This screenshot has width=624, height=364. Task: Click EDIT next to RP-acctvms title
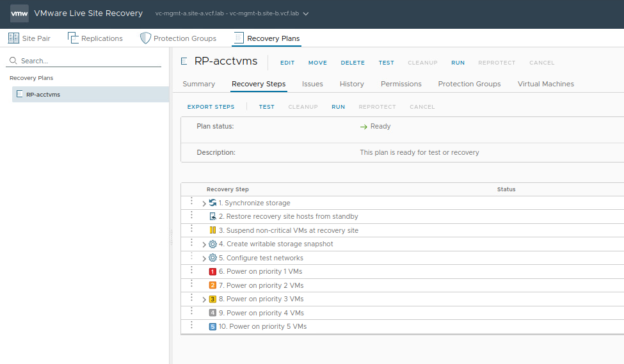(x=287, y=63)
